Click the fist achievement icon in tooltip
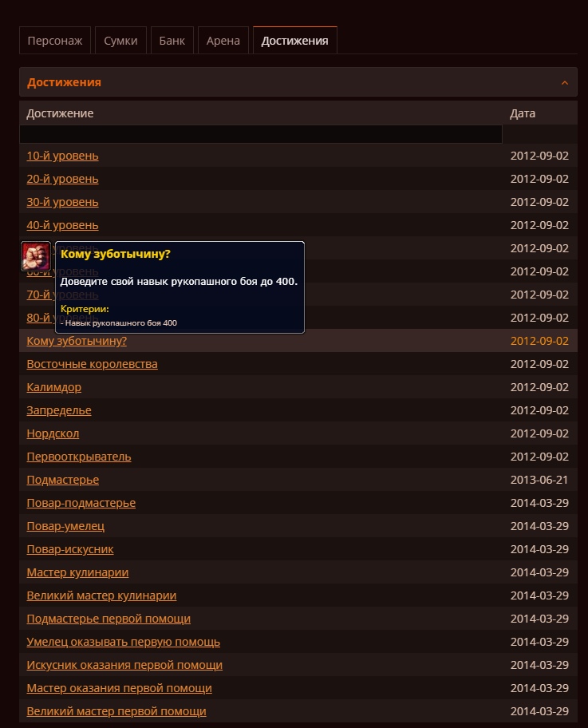Image resolution: width=588 pixels, height=728 pixels. pyautogui.click(x=36, y=255)
